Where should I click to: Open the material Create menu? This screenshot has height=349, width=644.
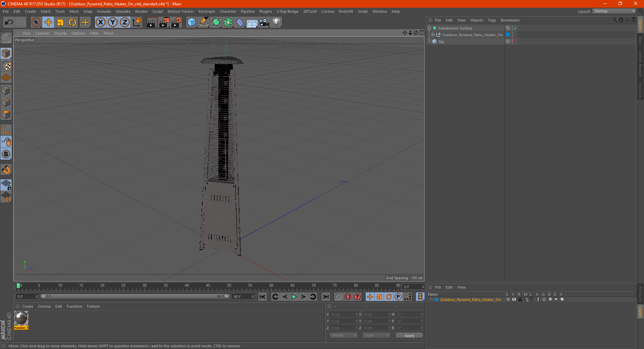tap(28, 306)
